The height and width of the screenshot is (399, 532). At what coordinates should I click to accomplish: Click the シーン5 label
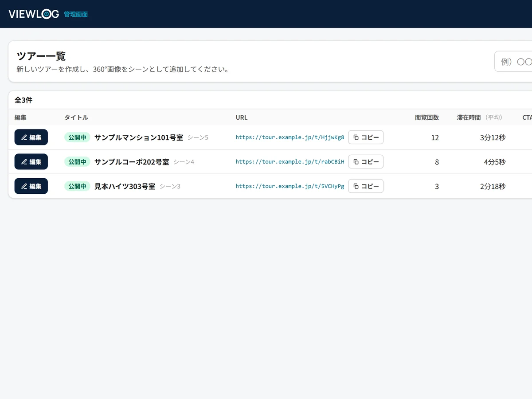(x=198, y=137)
